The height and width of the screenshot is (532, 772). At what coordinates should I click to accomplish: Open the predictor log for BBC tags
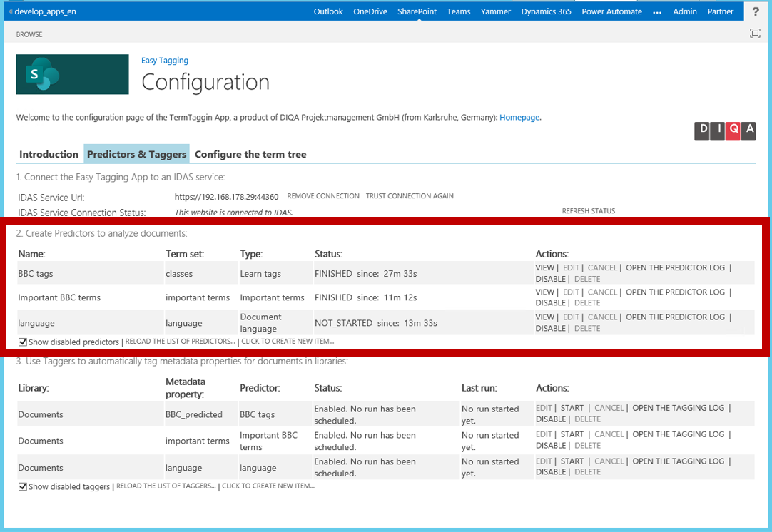[675, 268]
